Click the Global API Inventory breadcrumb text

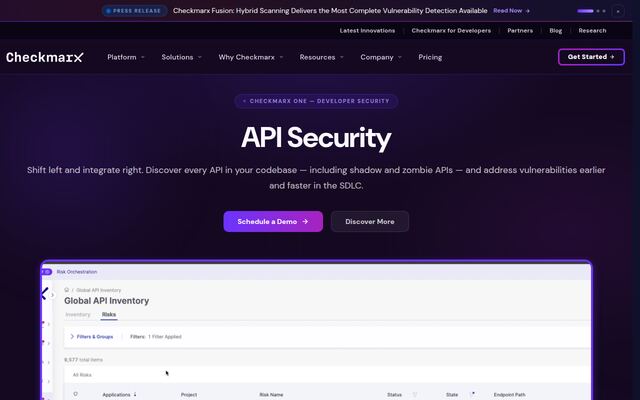tap(98, 290)
